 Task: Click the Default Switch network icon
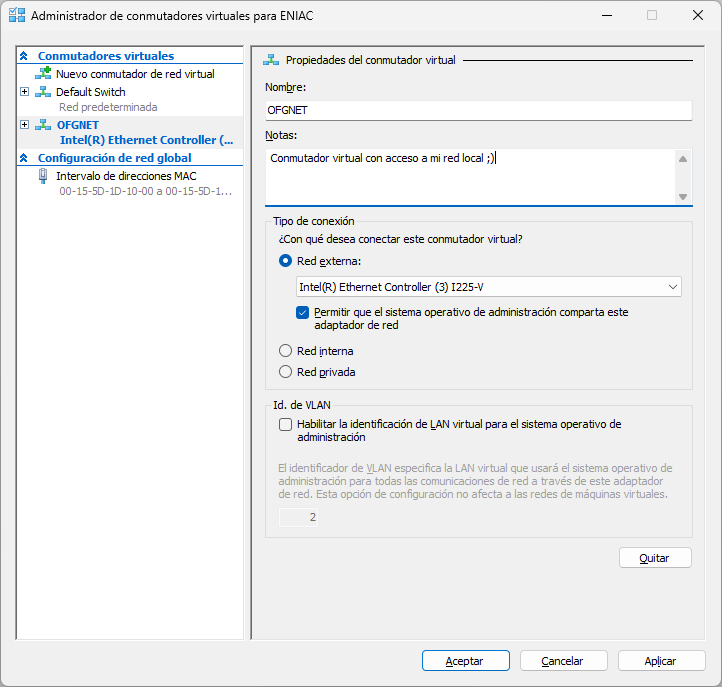coord(43,92)
